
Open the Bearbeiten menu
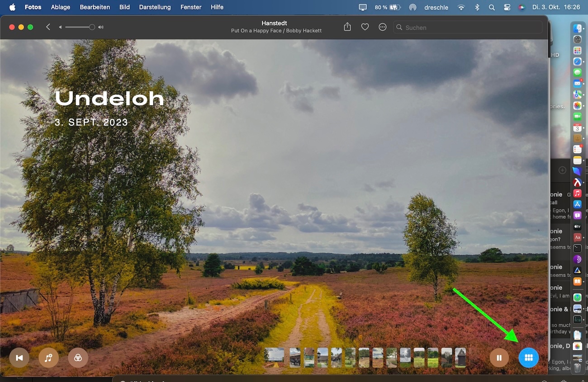click(x=95, y=7)
